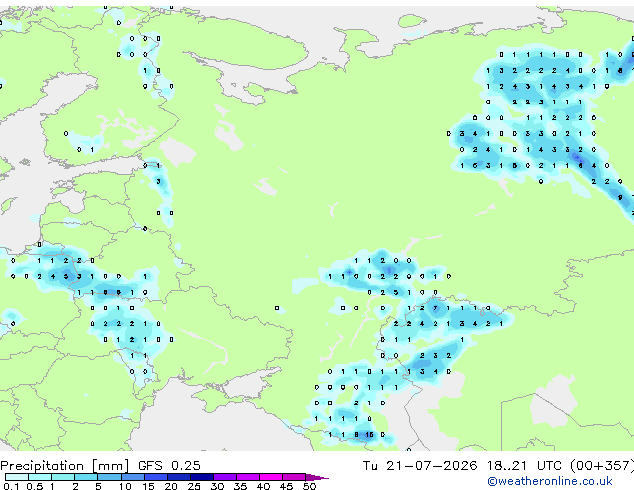Image resolution: width=634 pixels, height=490 pixels.
Task: Click the 30–35 mm legend swatch
Action: [x=225, y=477]
